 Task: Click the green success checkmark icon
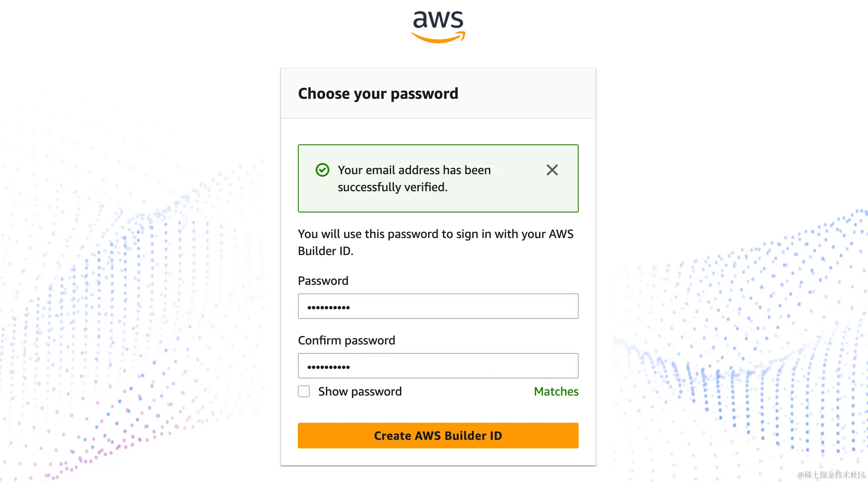click(x=323, y=170)
